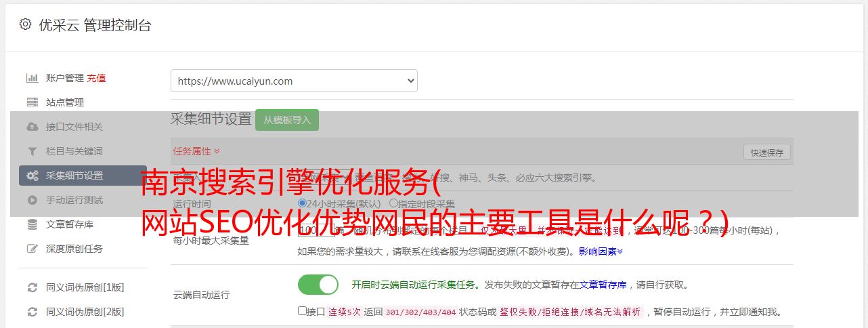
Task: Click the 快速保存 button
Action: point(766,152)
